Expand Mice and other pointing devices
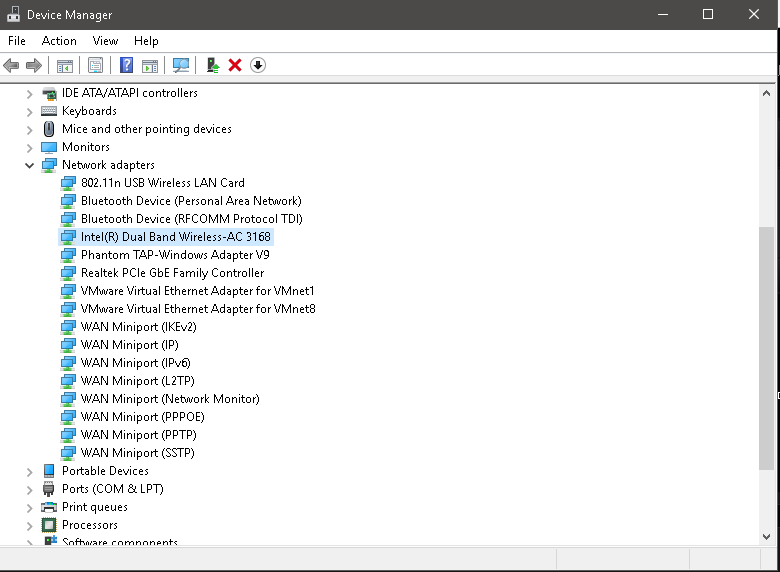Image resolution: width=780 pixels, height=572 pixels. pyautogui.click(x=29, y=129)
